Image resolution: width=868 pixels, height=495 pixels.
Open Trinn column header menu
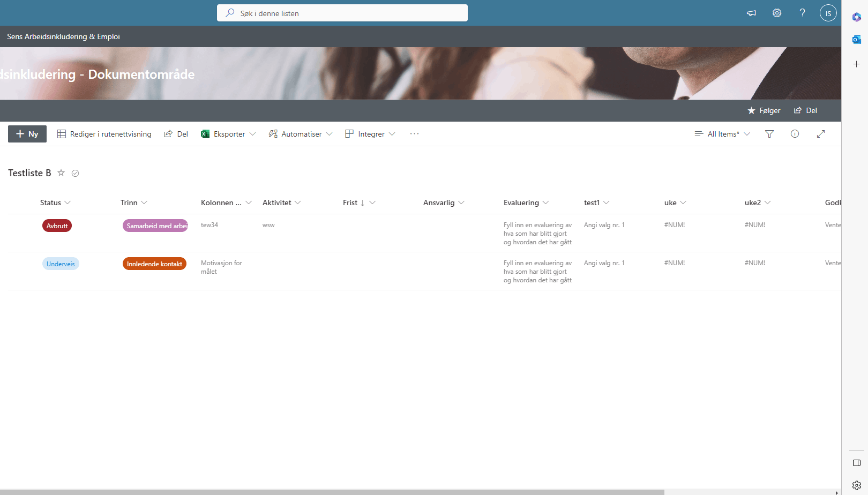tap(134, 202)
